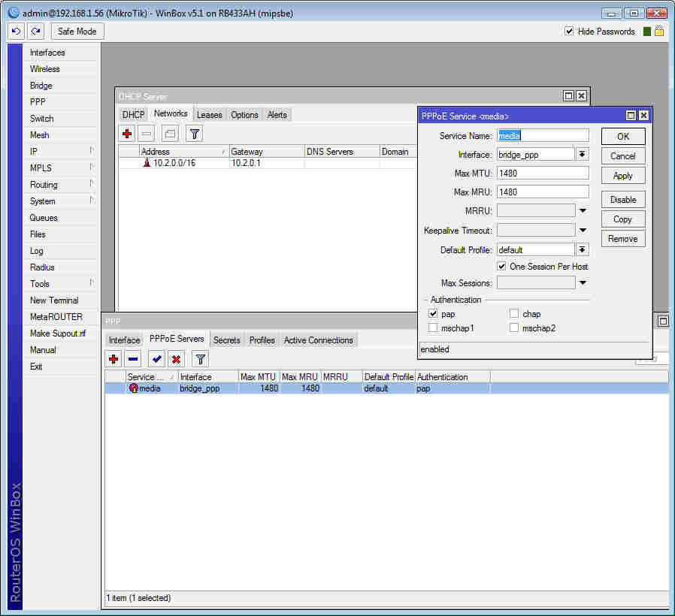Click Disable button in PPPoE Service
The width and height of the screenshot is (675, 616).
pos(623,200)
